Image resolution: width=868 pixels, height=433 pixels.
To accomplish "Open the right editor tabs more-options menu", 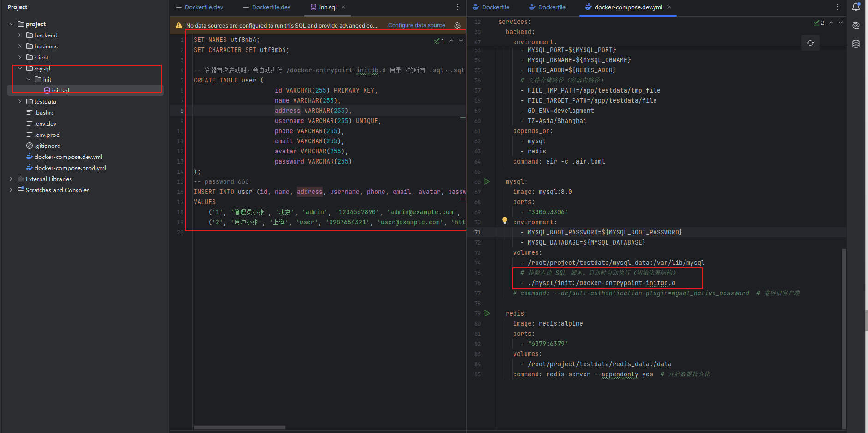I will tap(838, 7).
